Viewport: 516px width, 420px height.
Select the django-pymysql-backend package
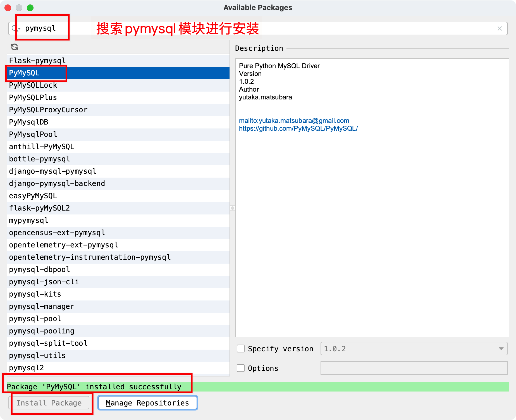118,183
